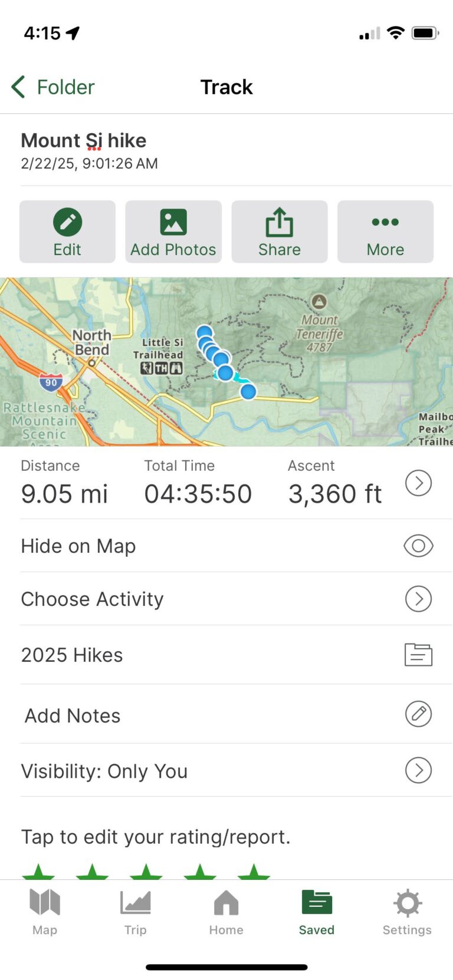Expand track stats with the Ascent arrow
This screenshot has height=980, width=453.
418,483
